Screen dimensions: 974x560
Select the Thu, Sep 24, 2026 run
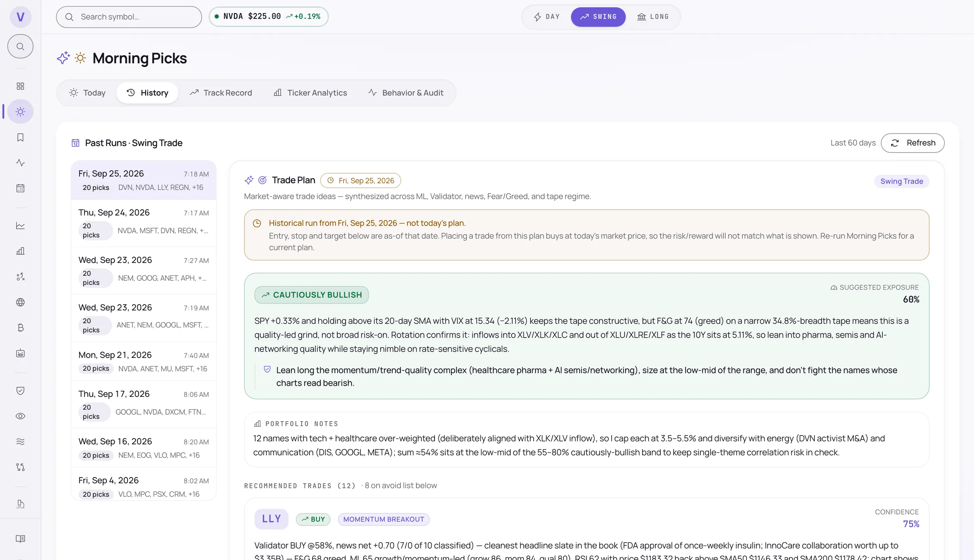point(144,223)
